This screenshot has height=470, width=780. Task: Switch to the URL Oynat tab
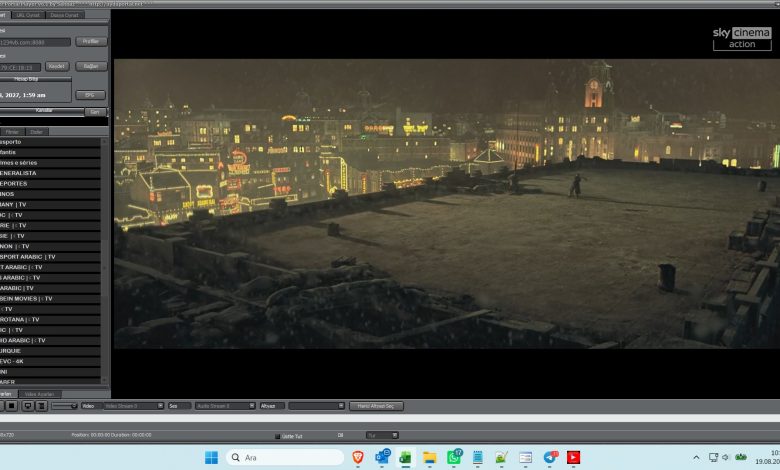click(x=28, y=15)
